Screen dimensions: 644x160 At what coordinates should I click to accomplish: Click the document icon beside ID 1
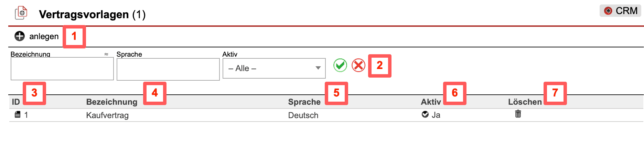point(18,115)
